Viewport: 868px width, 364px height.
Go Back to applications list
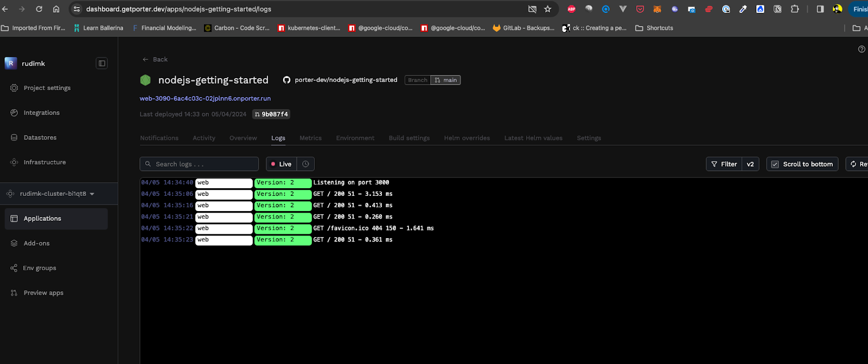tap(155, 60)
